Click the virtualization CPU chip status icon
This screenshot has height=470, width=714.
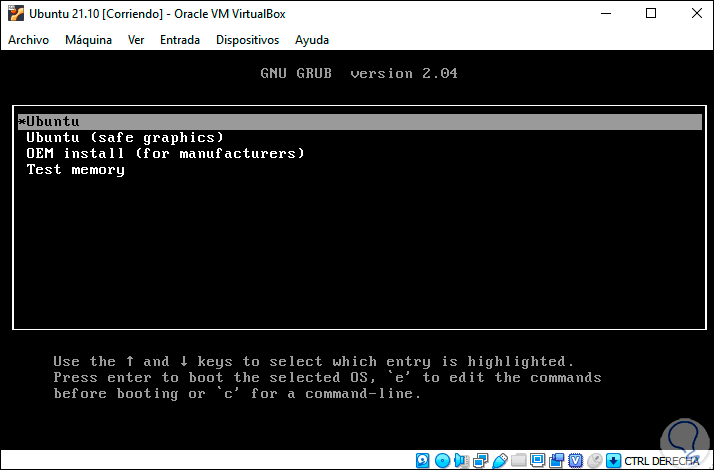(576, 460)
